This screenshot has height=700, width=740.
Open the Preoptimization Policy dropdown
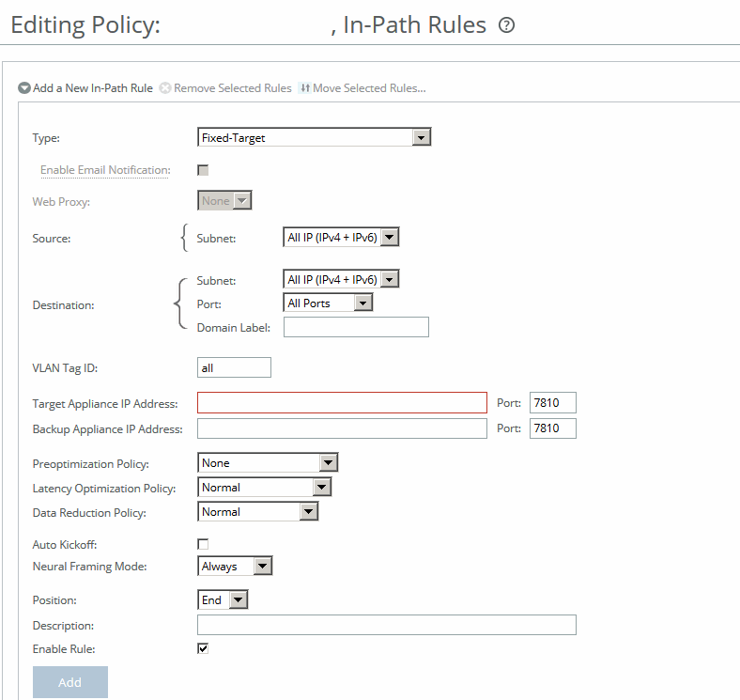[268, 463]
